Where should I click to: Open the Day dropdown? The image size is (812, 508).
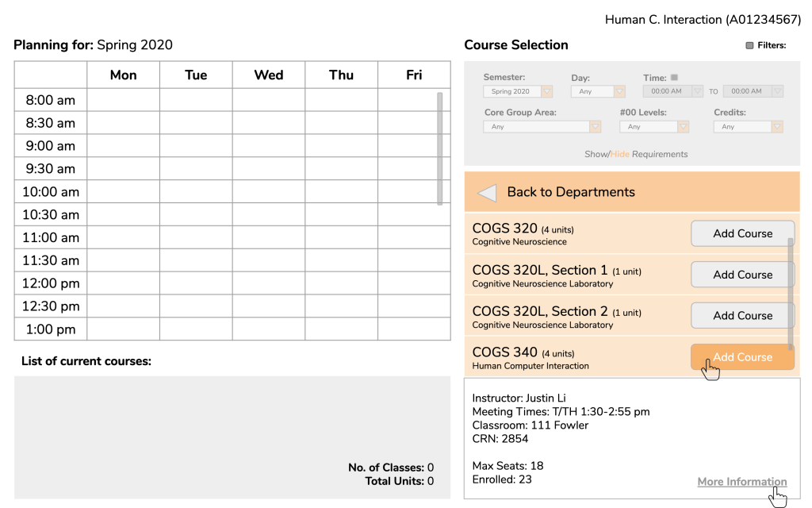click(x=598, y=91)
